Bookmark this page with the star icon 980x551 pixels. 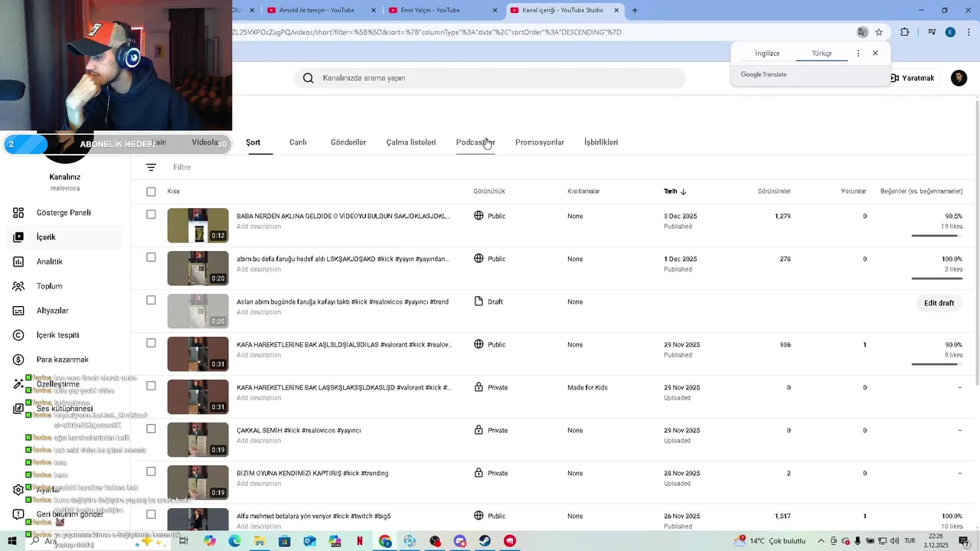(x=879, y=32)
